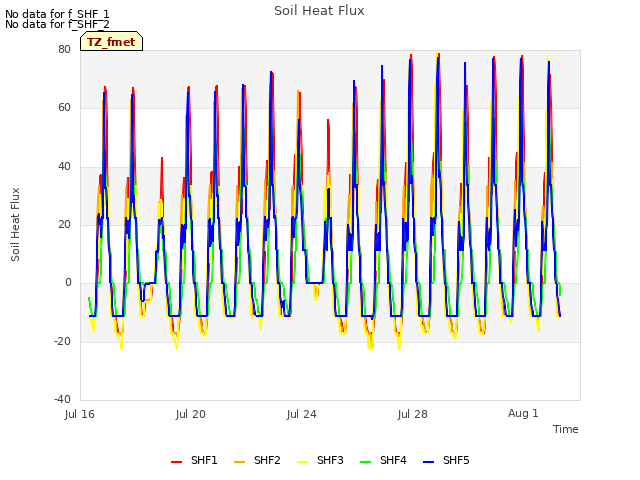Select the SHF3 legend label
This screenshot has height=480, width=640.
[x=330, y=460]
